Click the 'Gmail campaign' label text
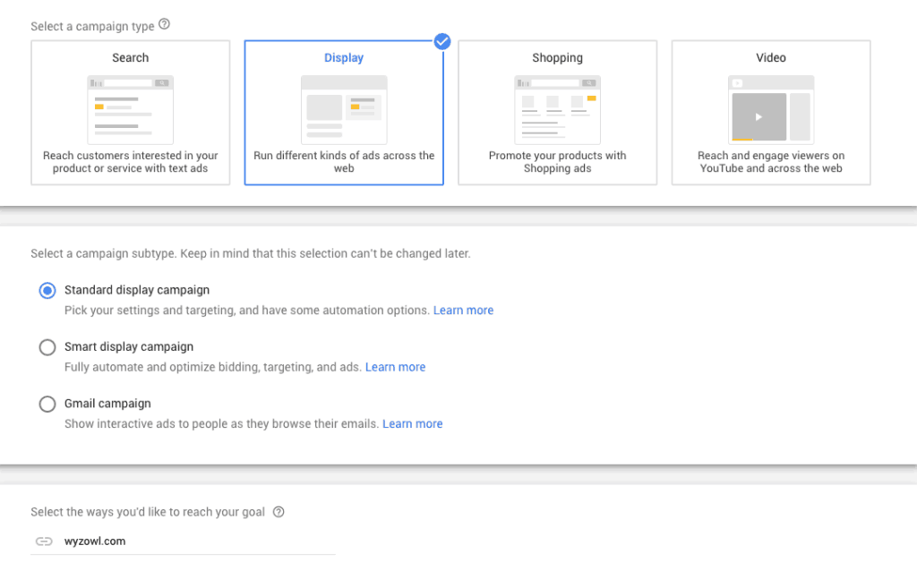The width and height of the screenshot is (917, 588). coord(107,404)
